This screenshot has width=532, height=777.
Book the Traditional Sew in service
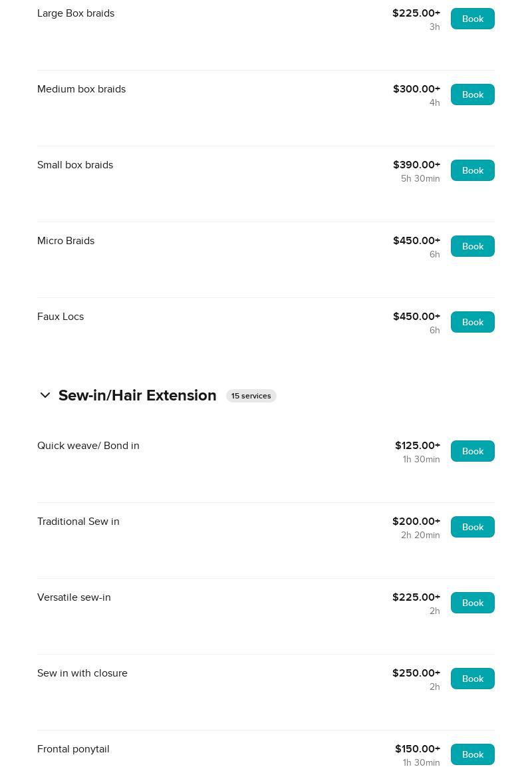point(472,527)
